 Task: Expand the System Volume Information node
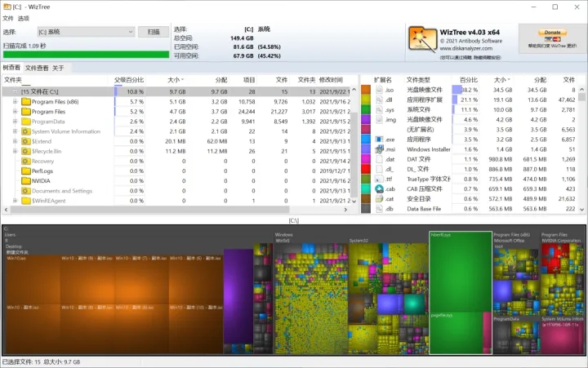(15, 131)
